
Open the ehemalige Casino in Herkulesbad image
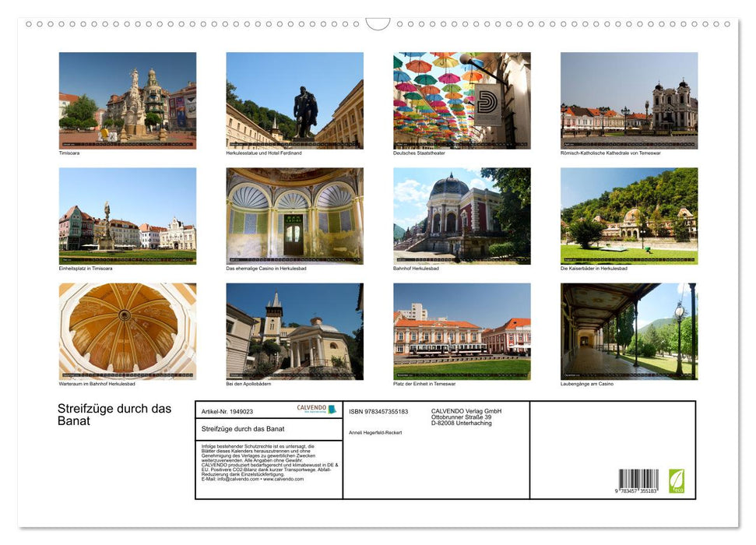click(294, 216)
